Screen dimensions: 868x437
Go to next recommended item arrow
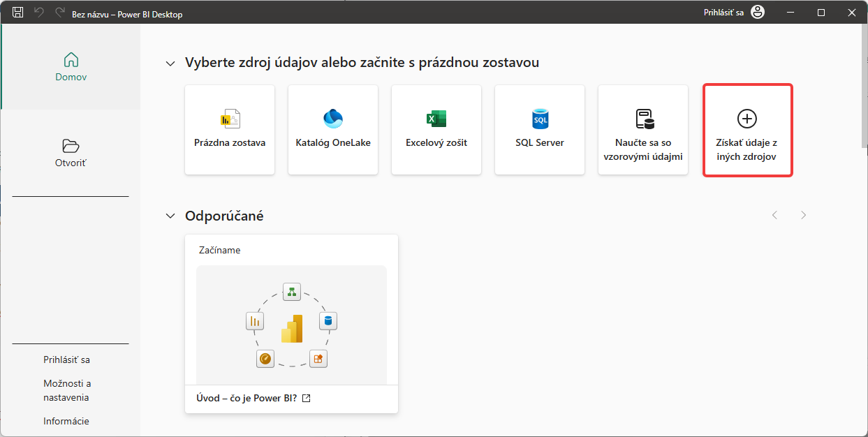click(804, 215)
